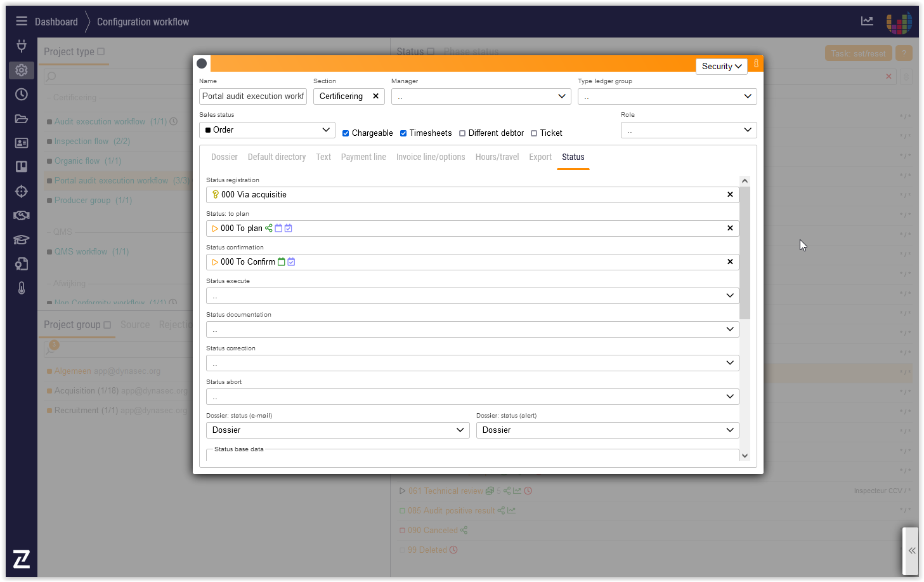Disable the Timesheets checkbox
This screenshot has height=582, width=924.
(403, 133)
